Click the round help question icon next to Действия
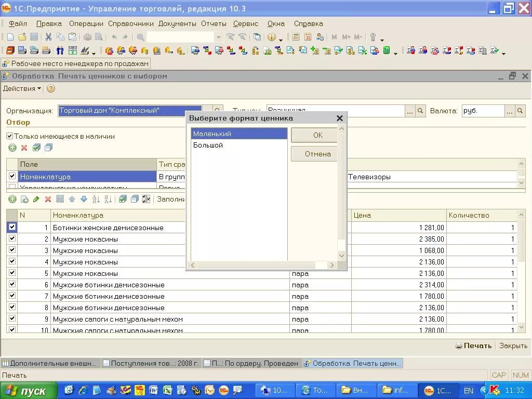Viewport: 532px width, 399px height. click(x=51, y=88)
